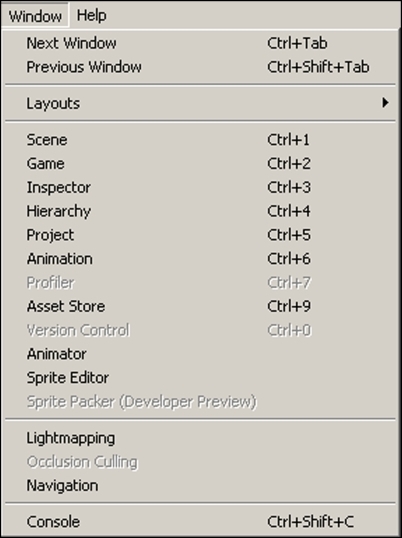Open the Animation window

point(200,259)
